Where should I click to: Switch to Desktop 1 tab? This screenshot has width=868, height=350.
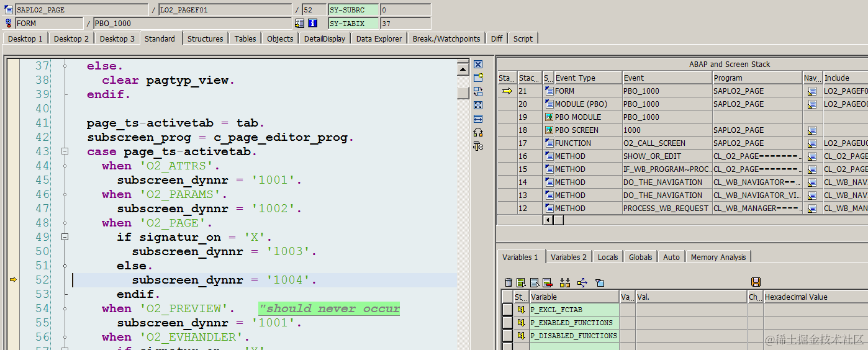pos(25,38)
